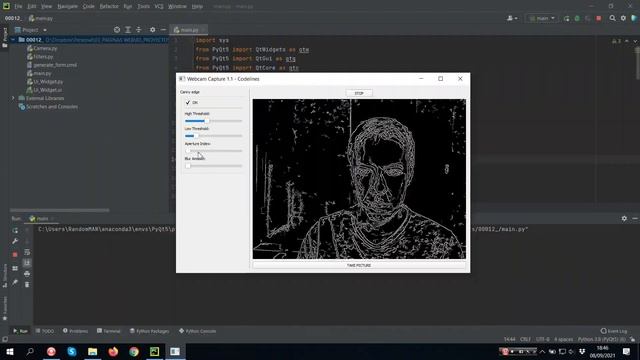Hide the Project panel with minus icon
640x360 pixels.
163,30
